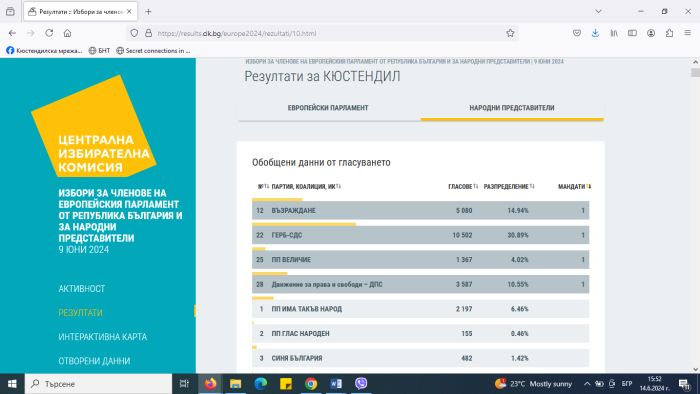Viewport: 700px width, 394px height.
Task: Switch to ЕВРОПЕЙСКИ ПАРЛАМЕНТ tab
Action: coord(328,108)
